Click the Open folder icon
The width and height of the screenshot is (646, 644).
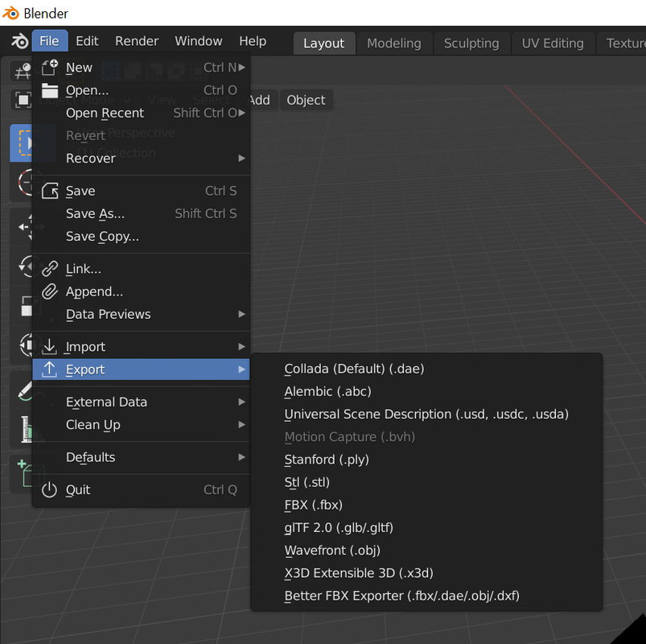tap(50, 90)
